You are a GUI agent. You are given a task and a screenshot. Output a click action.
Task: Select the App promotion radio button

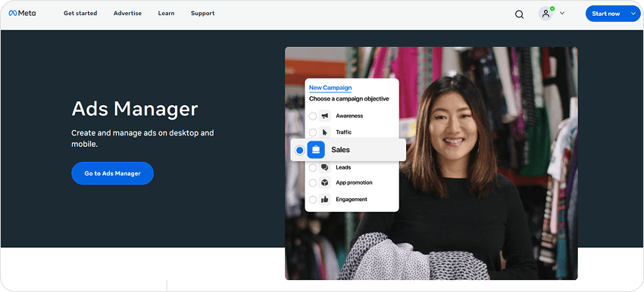click(x=313, y=182)
